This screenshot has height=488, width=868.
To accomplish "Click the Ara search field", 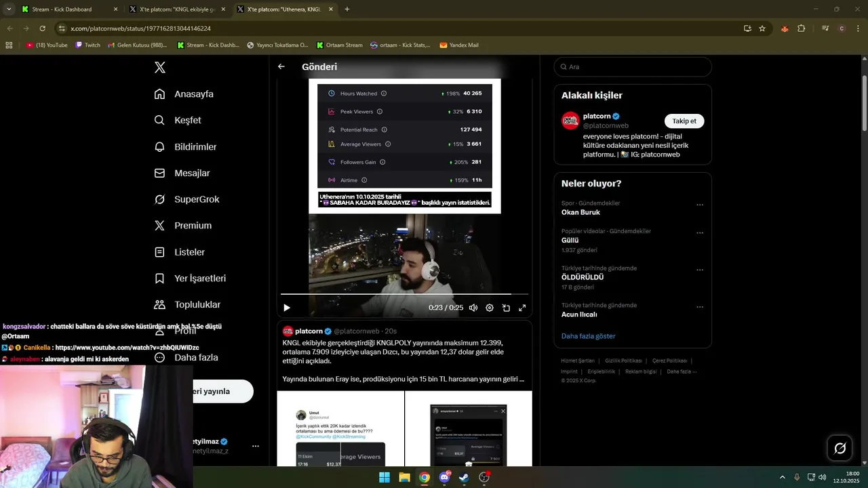I will point(633,67).
